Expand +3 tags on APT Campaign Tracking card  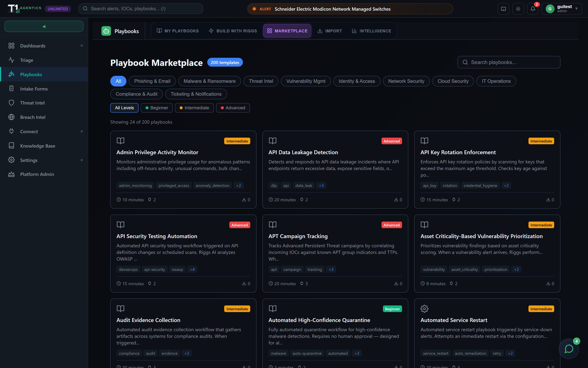331,269
